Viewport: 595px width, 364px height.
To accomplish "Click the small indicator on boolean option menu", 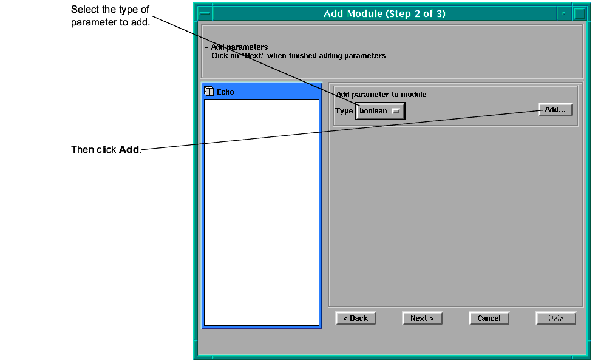I will coord(396,111).
